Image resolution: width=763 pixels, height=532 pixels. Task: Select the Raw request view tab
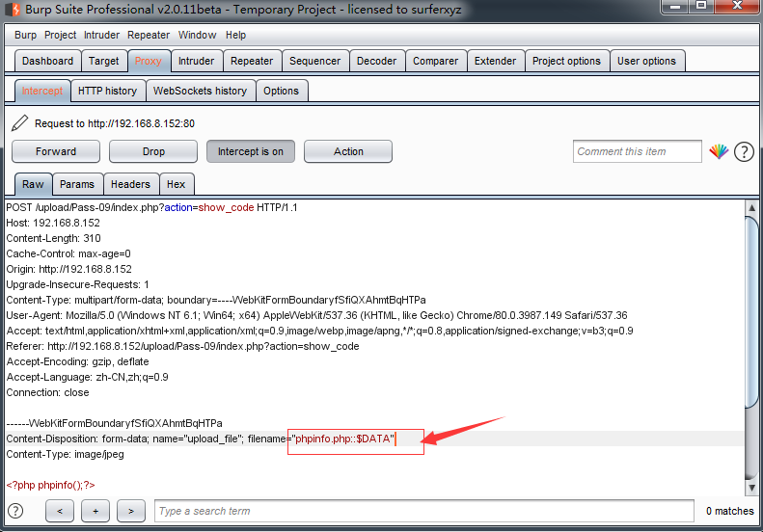tap(33, 184)
